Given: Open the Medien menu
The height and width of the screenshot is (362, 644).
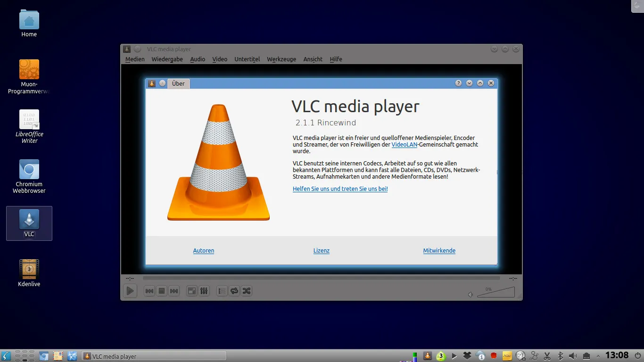Looking at the screenshot, I should 135,59.
